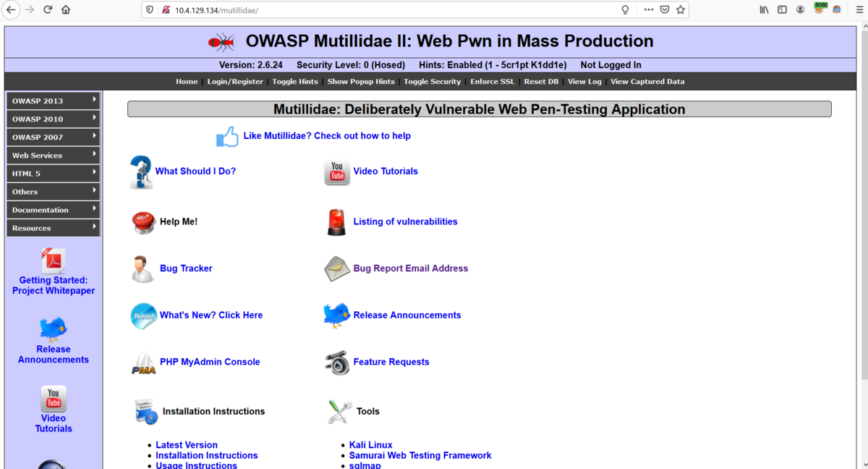Click Show Popup Hints in top menu
Image resolution: width=868 pixels, height=469 pixels.
pos(361,82)
